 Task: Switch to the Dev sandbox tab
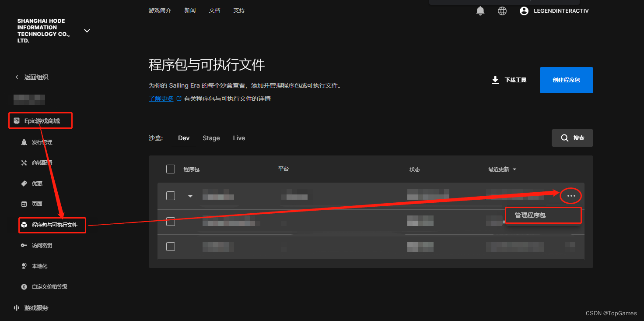(184, 138)
